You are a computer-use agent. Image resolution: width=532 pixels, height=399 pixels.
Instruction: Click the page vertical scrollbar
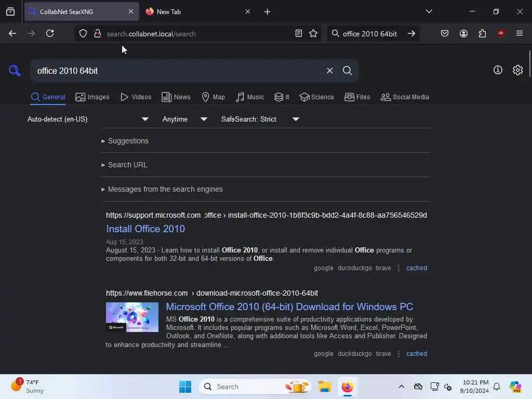(529, 64)
